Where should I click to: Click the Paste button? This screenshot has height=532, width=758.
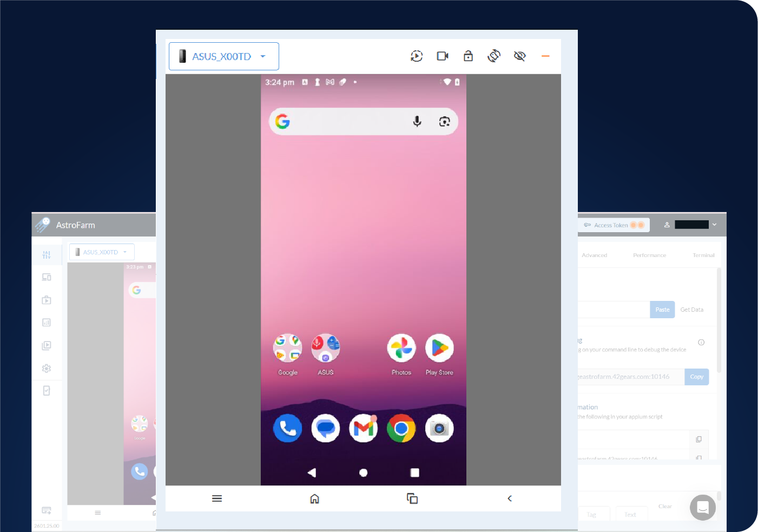(662, 310)
